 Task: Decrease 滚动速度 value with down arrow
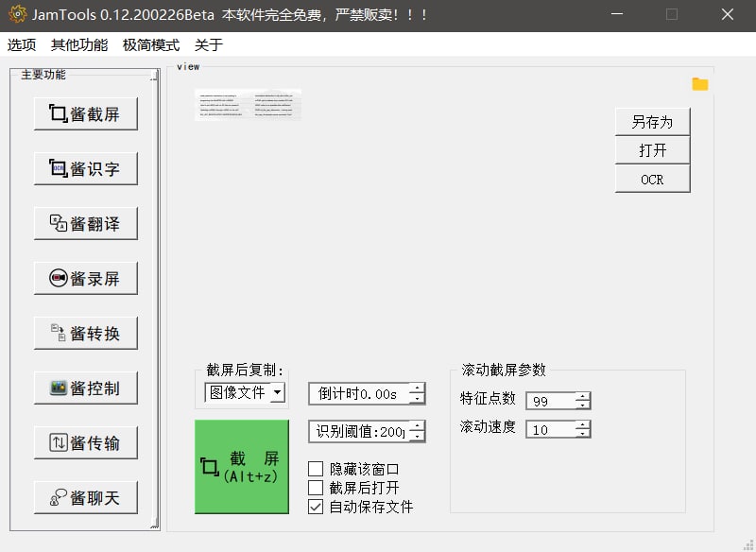pyautogui.click(x=582, y=434)
